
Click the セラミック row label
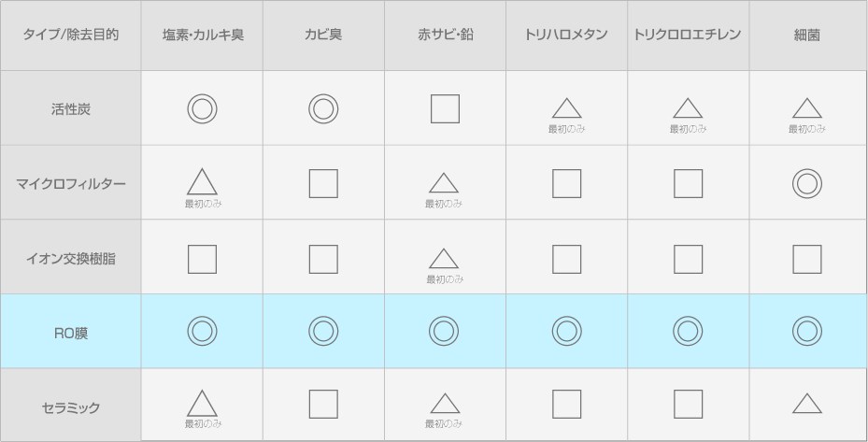pos(71,407)
